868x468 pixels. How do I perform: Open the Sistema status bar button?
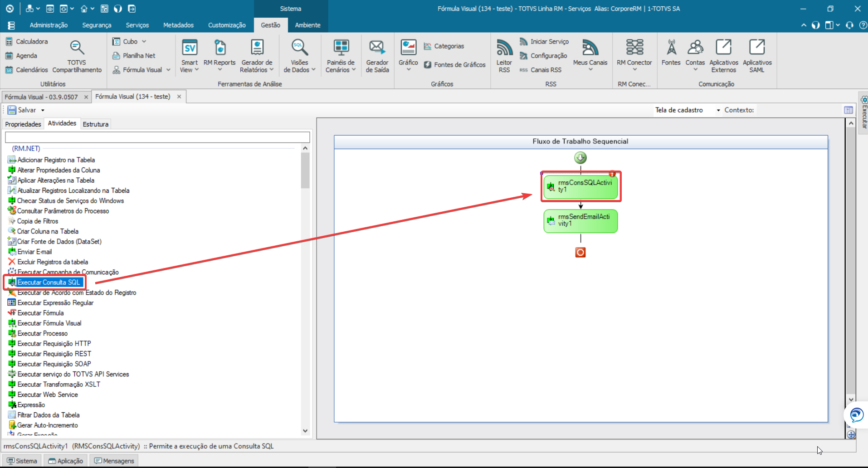coord(22,461)
